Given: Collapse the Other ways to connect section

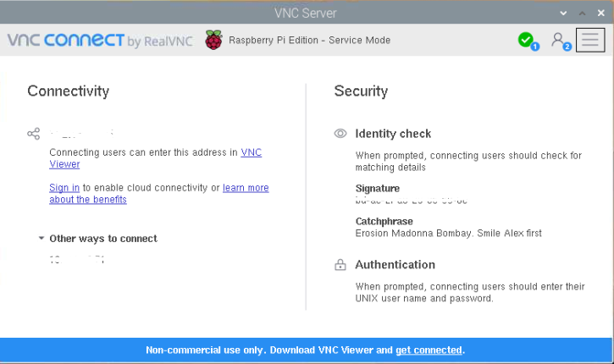Looking at the screenshot, I should (x=41, y=238).
